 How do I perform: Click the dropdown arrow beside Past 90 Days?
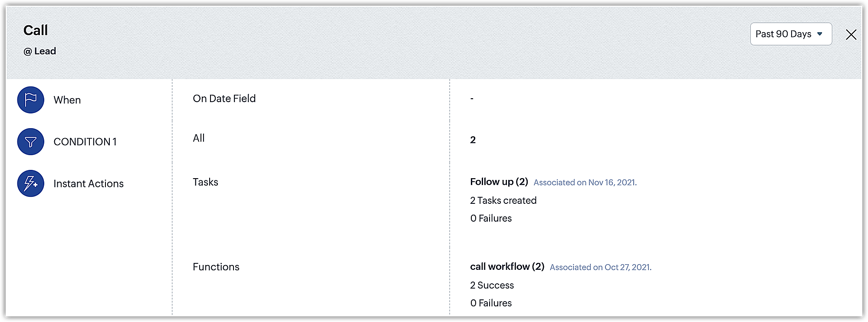coord(819,34)
